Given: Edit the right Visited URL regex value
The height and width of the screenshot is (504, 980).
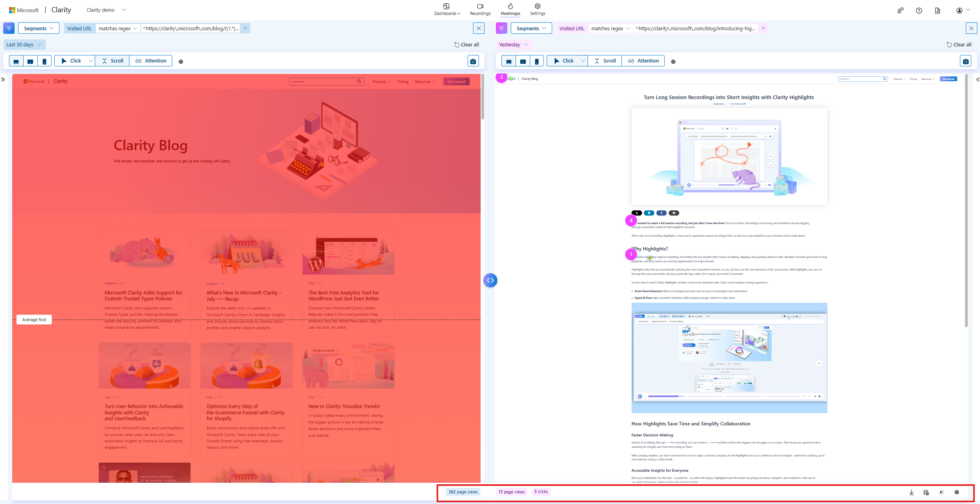Looking at the screenshot, I should coord(695,28).
